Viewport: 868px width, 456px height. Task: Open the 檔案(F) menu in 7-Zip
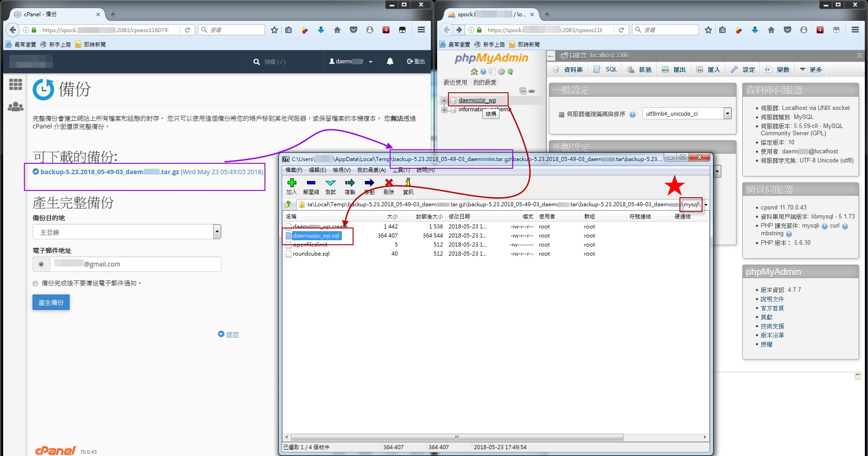[294, 170]
